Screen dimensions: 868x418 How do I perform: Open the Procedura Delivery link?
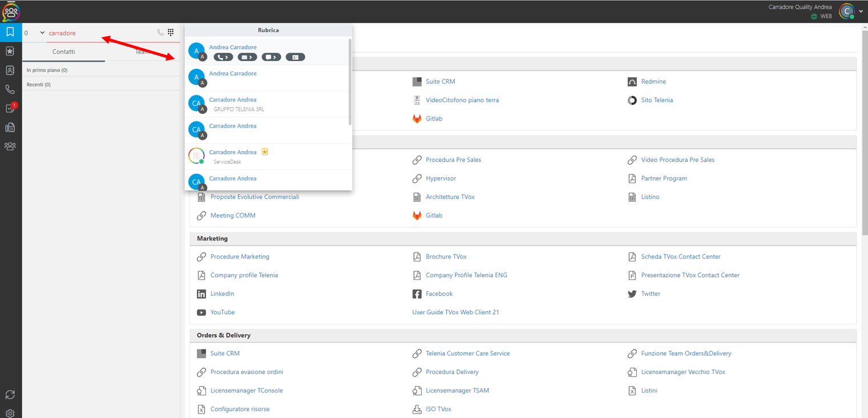[452, 372]
